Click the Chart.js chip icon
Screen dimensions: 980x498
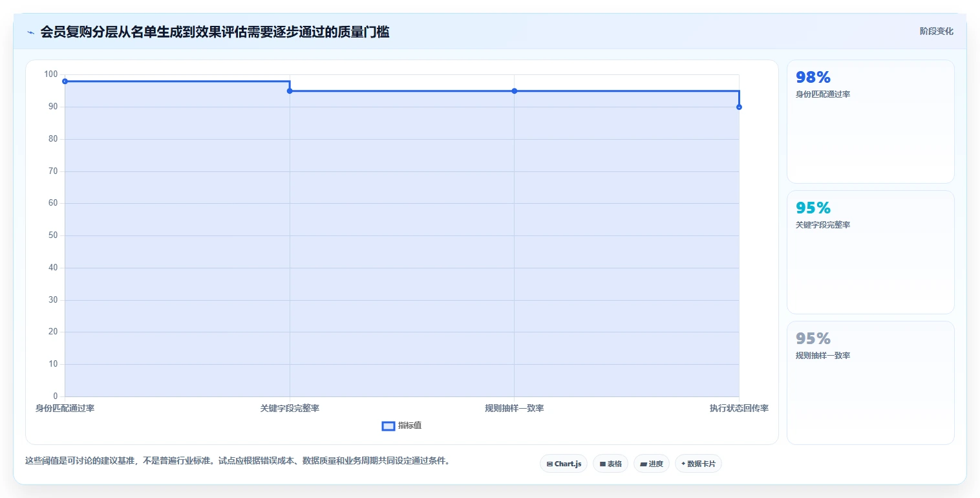click(x=549, y=464)
